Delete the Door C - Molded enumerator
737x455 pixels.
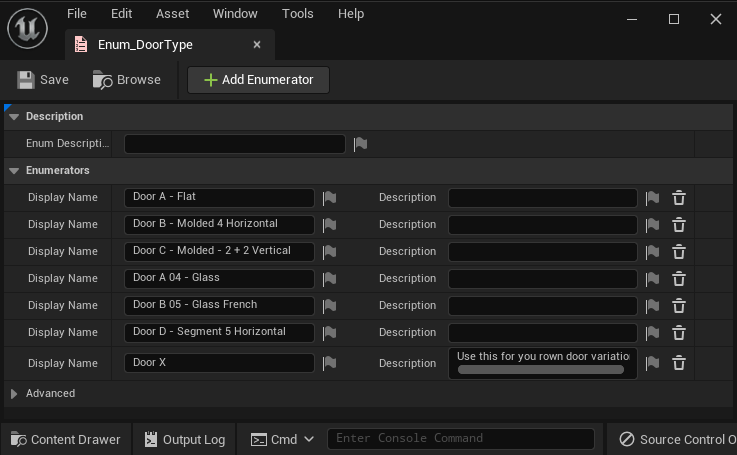point(679,252)
